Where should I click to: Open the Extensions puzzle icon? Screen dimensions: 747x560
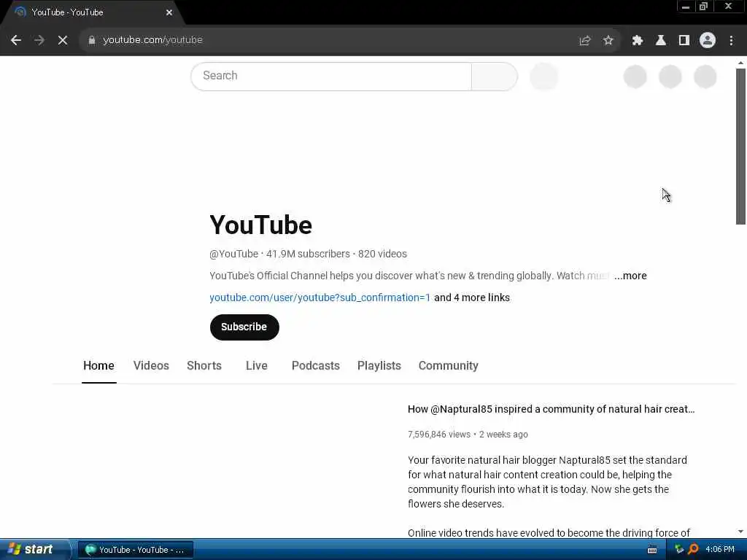(638, 41)
